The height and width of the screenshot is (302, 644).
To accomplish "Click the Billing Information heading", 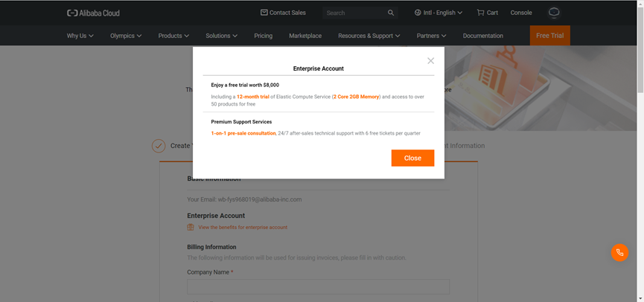I will coord(211,247).
